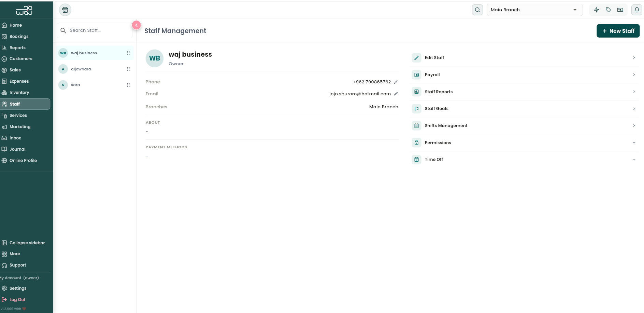Image resolution: width=644 pixels, height=313 pixels.
Task: Open Edit Staff via its right chevron
Action: (x=634, y=58)
